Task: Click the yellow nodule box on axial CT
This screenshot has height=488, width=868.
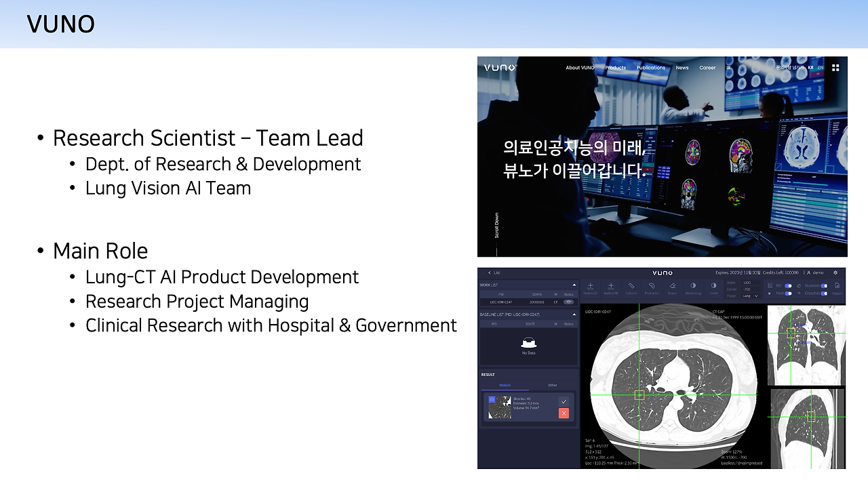Action: click(x=639, y=394)
